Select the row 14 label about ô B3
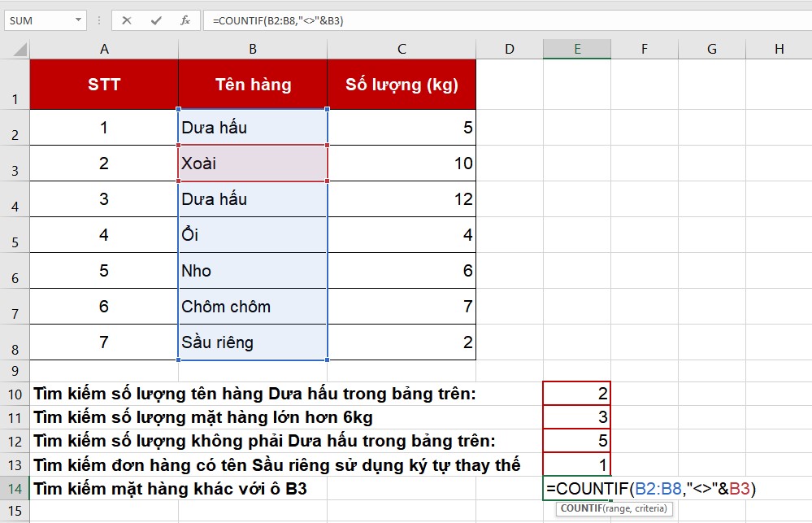This screenshot has width=812, height=523. 170,488
